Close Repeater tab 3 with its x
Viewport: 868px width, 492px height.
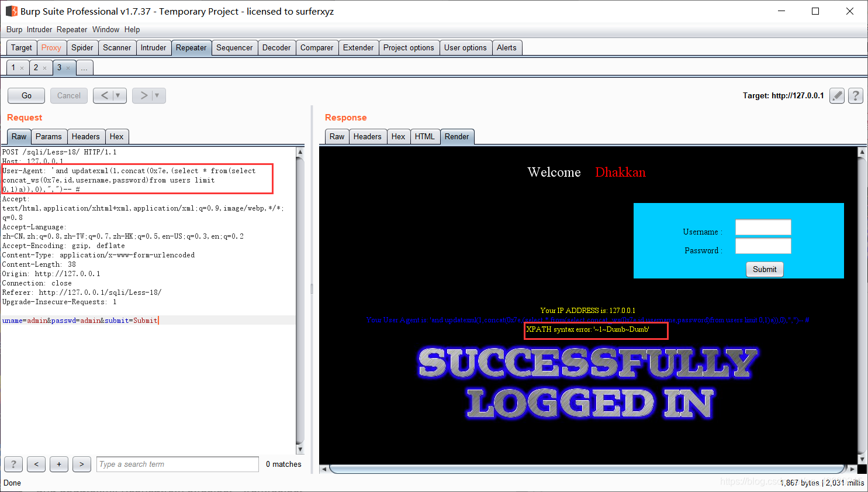(x=68, y=68)
